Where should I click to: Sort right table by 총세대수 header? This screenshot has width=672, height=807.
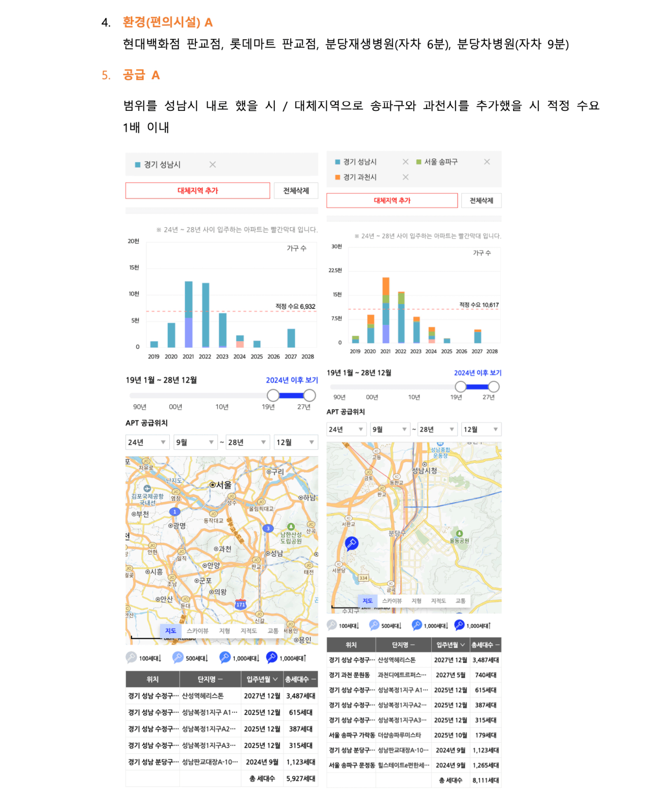(485, 645)
